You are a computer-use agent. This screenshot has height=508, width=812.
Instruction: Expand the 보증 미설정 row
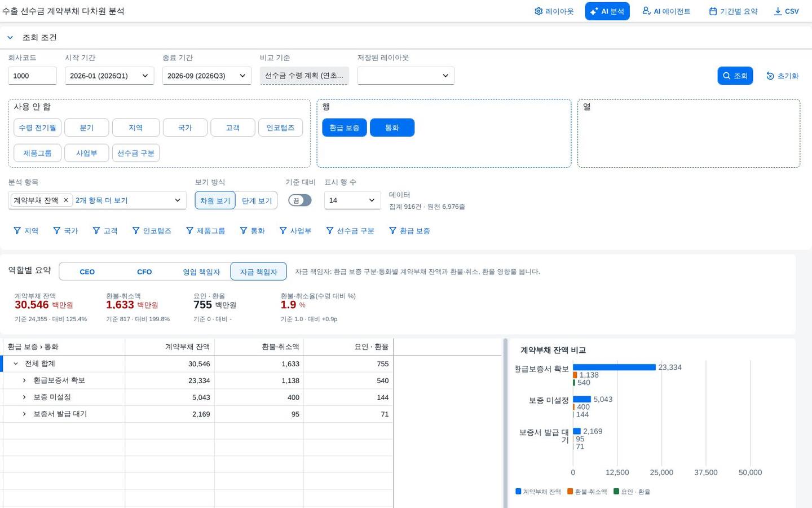(x=24, y=397)
